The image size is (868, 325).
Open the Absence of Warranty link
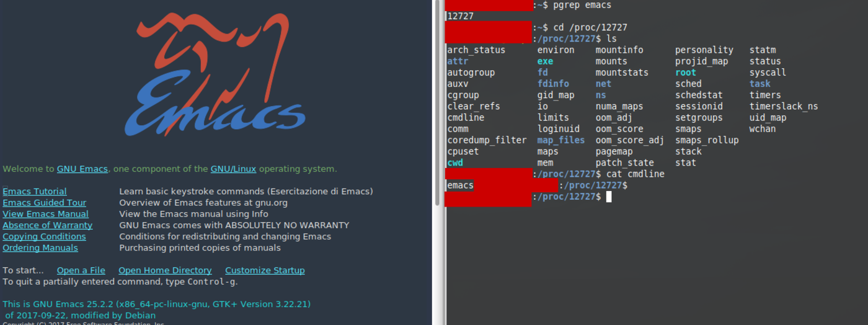click(48, 225)
